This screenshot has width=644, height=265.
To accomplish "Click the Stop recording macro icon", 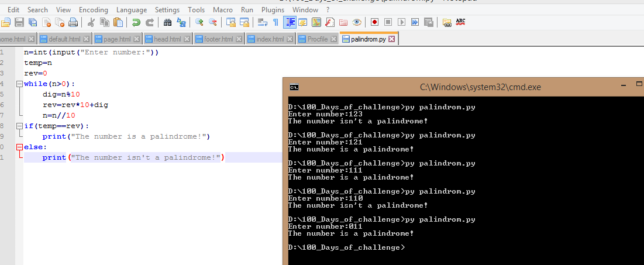I will (x=388, y=22).
